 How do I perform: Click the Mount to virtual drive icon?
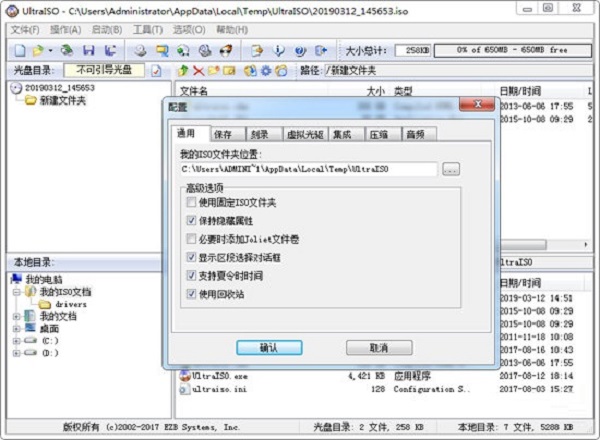coord(205,51)
